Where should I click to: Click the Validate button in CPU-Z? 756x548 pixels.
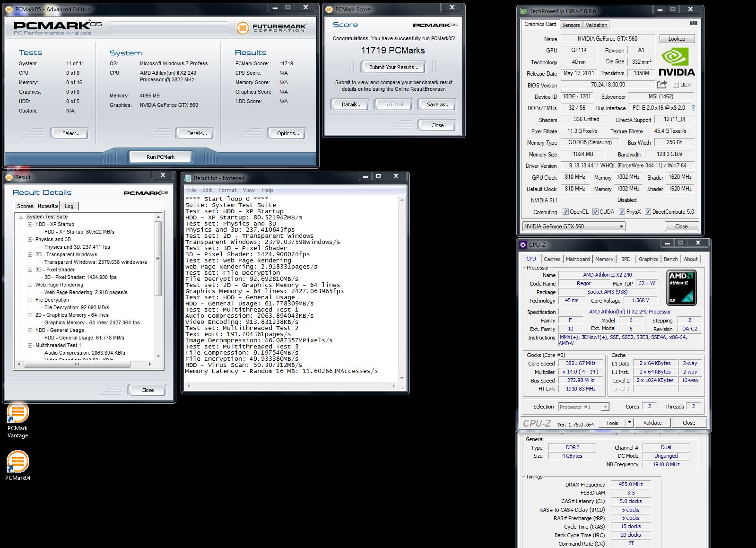[652, 423]
